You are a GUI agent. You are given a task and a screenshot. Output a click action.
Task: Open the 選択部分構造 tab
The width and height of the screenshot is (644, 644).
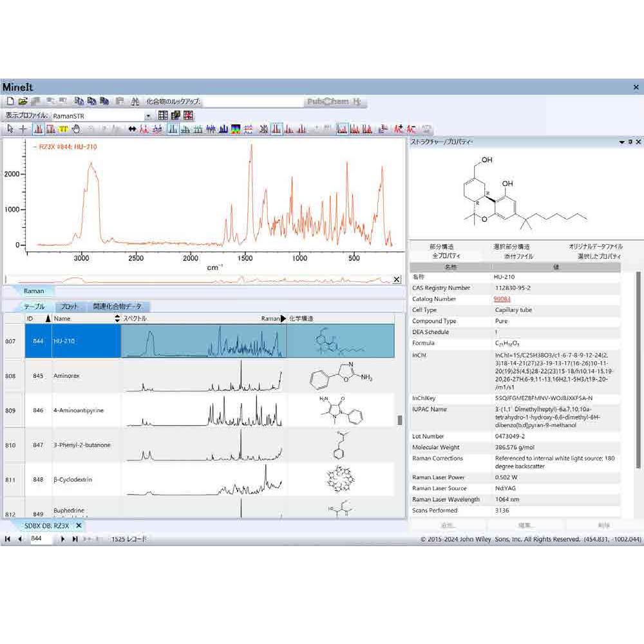pyautogui.click(x=511, y=247)
